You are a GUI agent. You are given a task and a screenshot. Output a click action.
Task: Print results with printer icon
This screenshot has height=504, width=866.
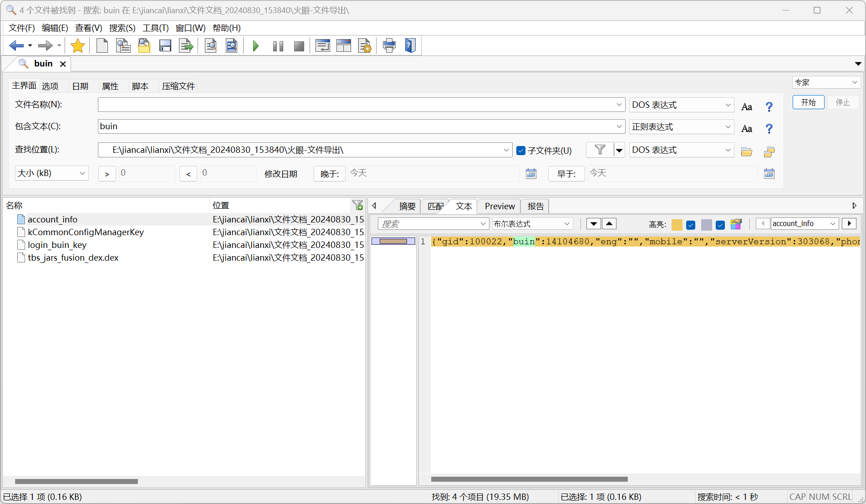tap(389, 45)
